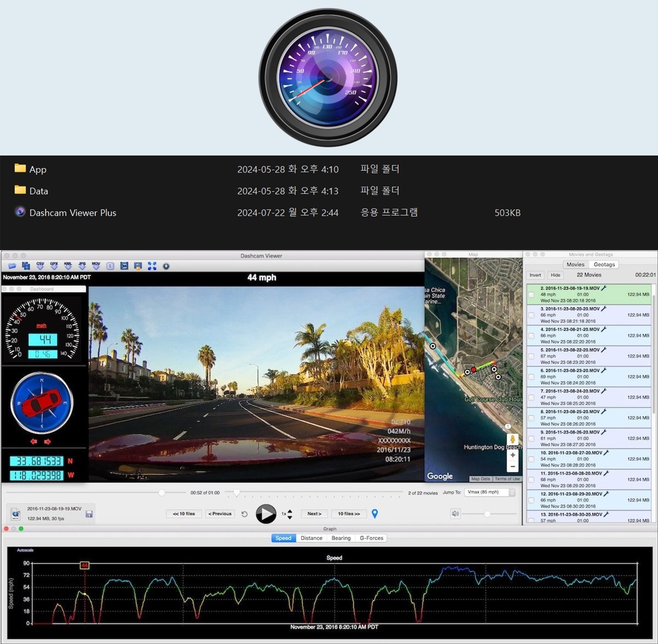Screen dimensions: 658x644
Task: Click Terms of Use on the map
Action: pyautogui.click(x=507, y=479)
